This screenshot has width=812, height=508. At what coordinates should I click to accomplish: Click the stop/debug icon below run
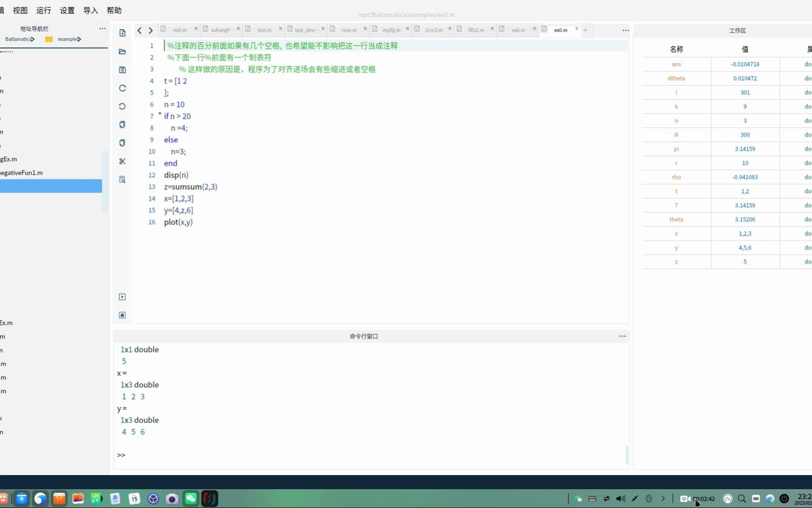[x=122, y=315]
